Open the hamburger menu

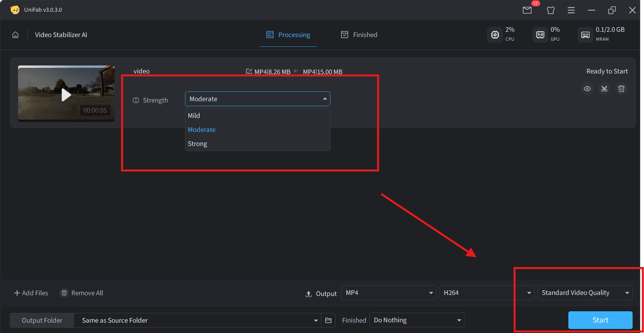pos(571,10)
